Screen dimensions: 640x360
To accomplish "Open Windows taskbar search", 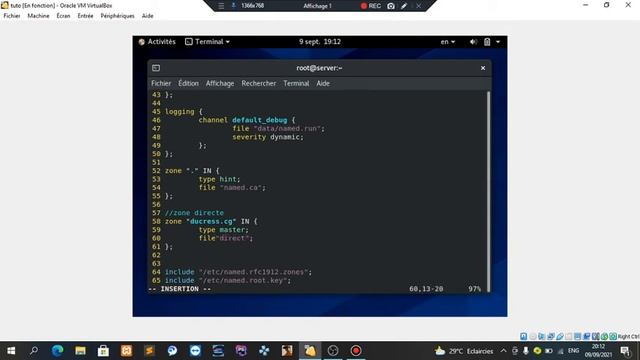I will click(x=34, y=351).
